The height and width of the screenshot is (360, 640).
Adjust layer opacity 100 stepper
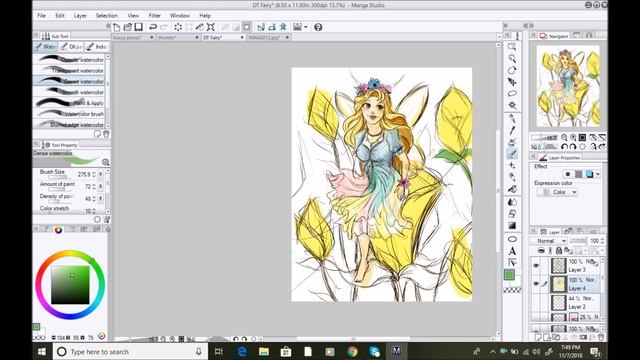pos(602,241)
